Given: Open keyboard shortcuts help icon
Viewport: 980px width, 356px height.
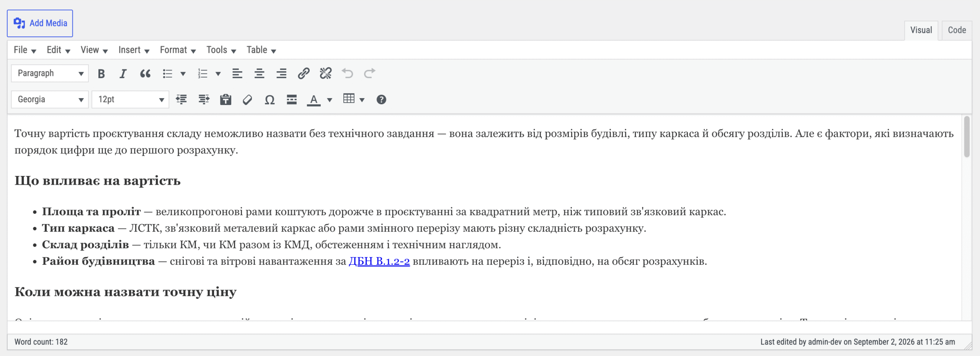Looking at the screenshot, I should coord(381,100).
